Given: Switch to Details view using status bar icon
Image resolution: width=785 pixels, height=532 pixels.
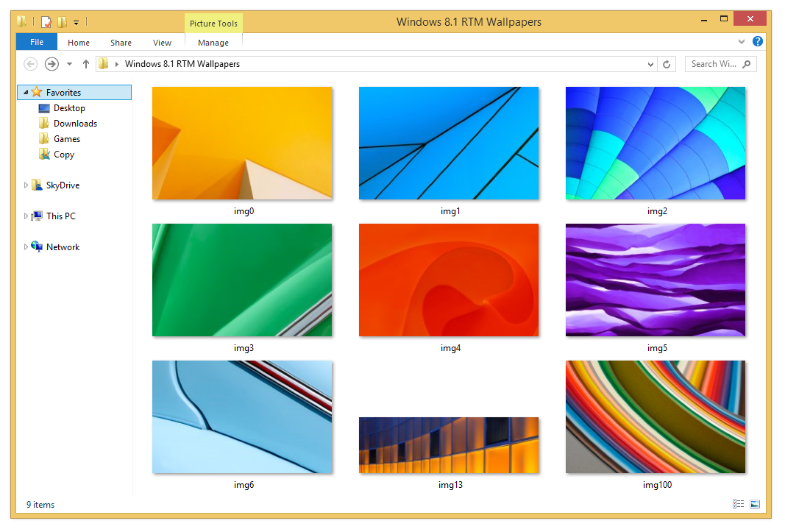Looking at the screenshot, I should point(738,503).
